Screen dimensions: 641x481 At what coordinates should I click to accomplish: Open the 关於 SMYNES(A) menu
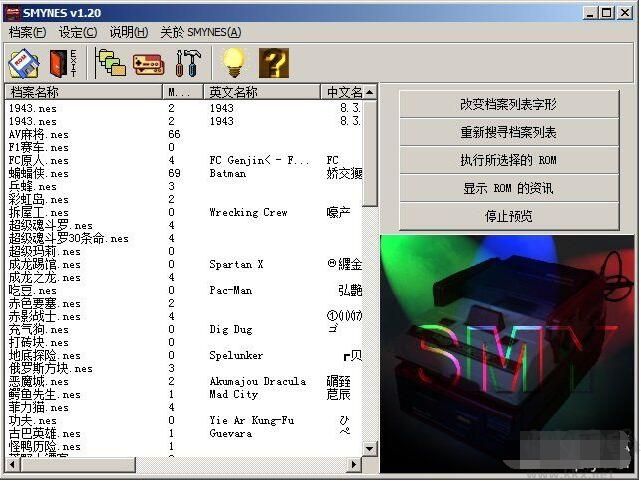tap(201, 32)
